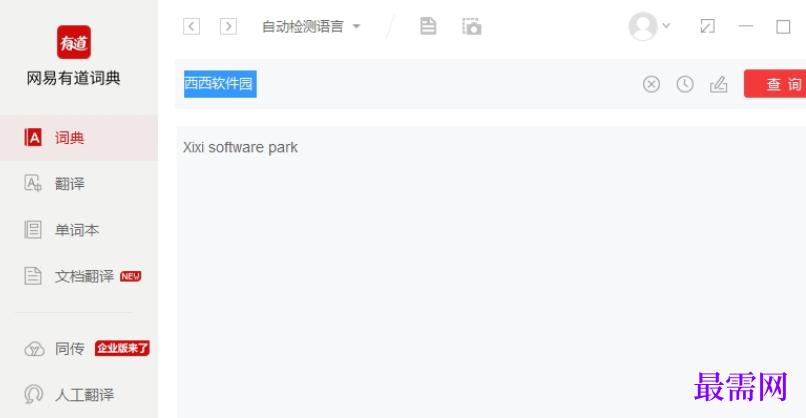Click the 翻译 icon in the sidebar
This screenshot has width=806, height=418.
coord(33,184)
